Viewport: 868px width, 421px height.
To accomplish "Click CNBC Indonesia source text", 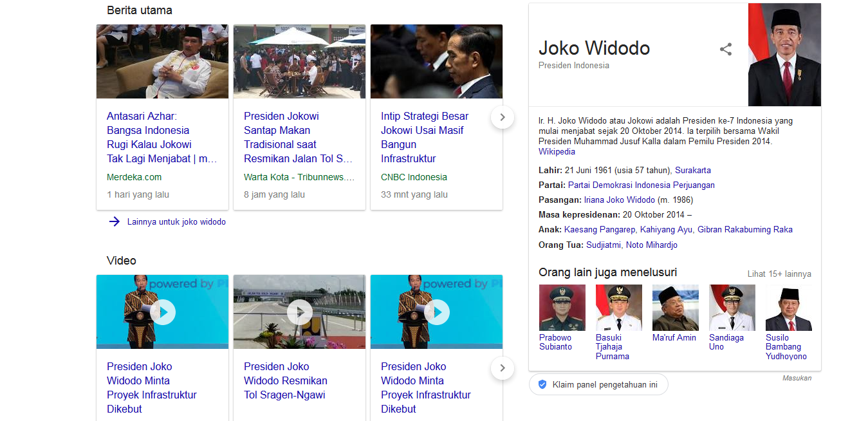I will click(414, 177).
